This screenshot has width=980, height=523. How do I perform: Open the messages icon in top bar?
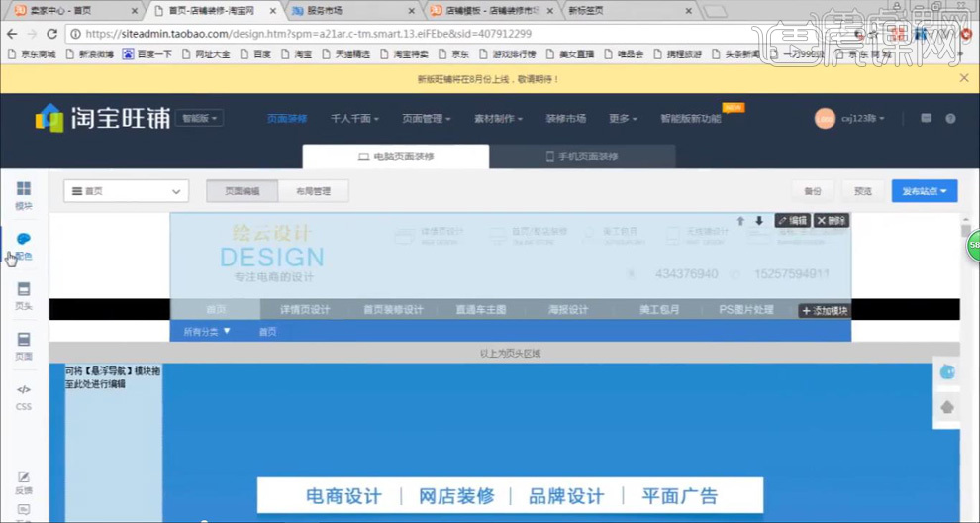(927, 118)
